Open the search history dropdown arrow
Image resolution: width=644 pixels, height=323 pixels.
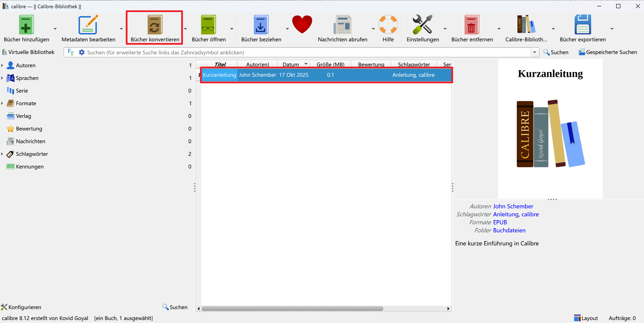[x=535, y=52]
